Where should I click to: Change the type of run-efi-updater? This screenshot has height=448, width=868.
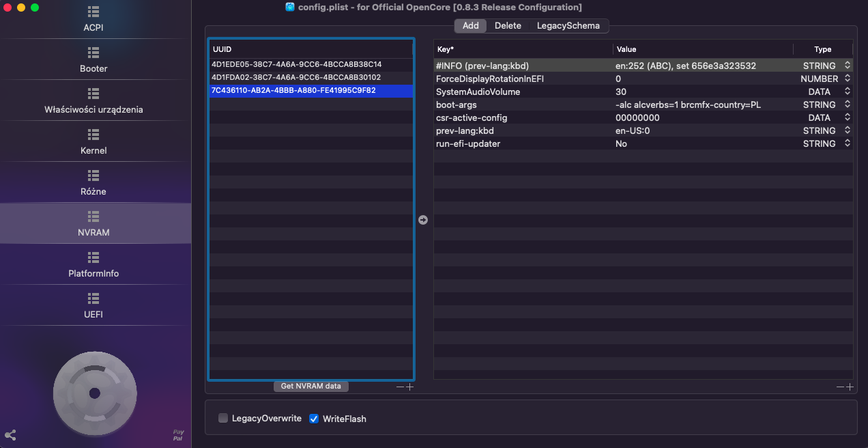point(848,143)
